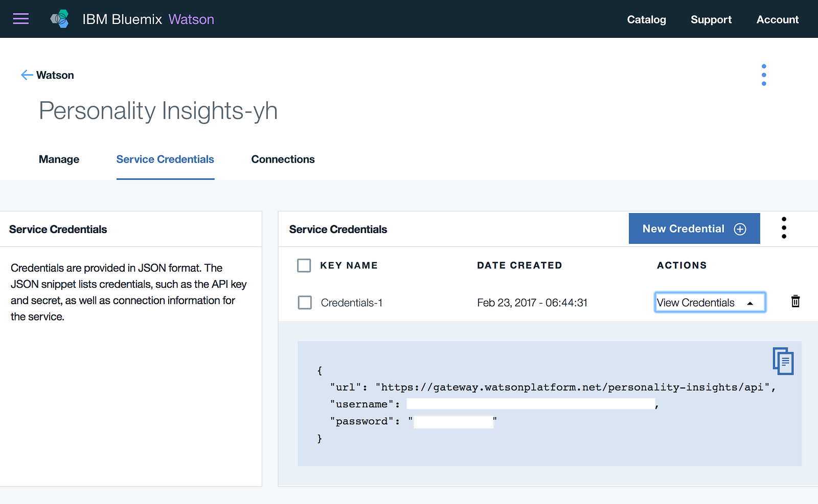
Task: Click the plus icon on New Credential
Action: pos(740,229)
